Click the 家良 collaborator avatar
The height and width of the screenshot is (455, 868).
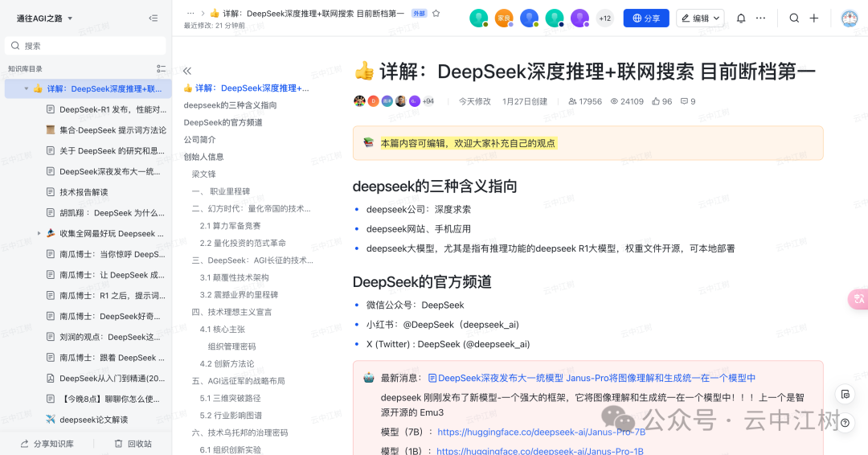pyautogui.click(x=504, y=18)
